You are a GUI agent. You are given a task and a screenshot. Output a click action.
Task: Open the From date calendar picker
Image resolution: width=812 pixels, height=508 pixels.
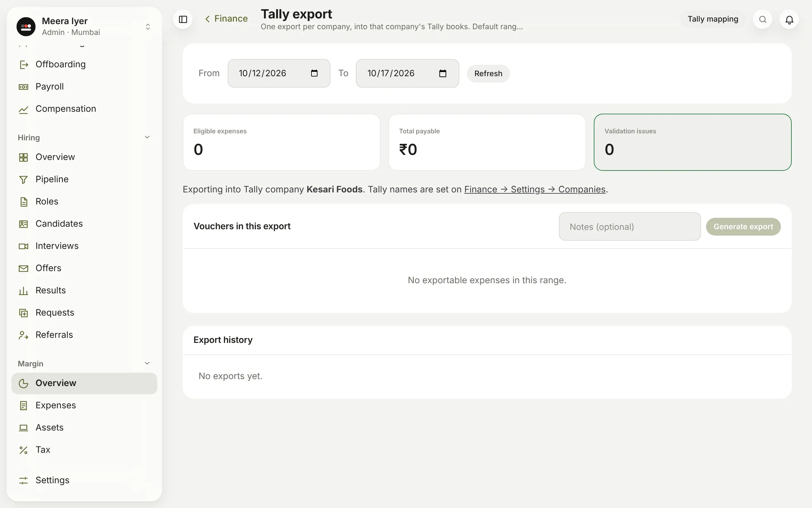[x=314, y=73]
